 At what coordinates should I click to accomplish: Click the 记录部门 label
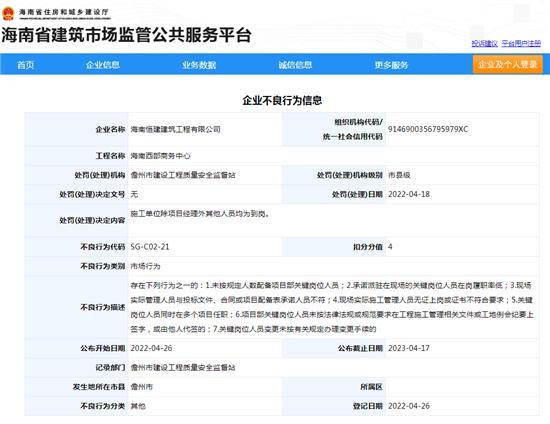[x=110, y=368]
